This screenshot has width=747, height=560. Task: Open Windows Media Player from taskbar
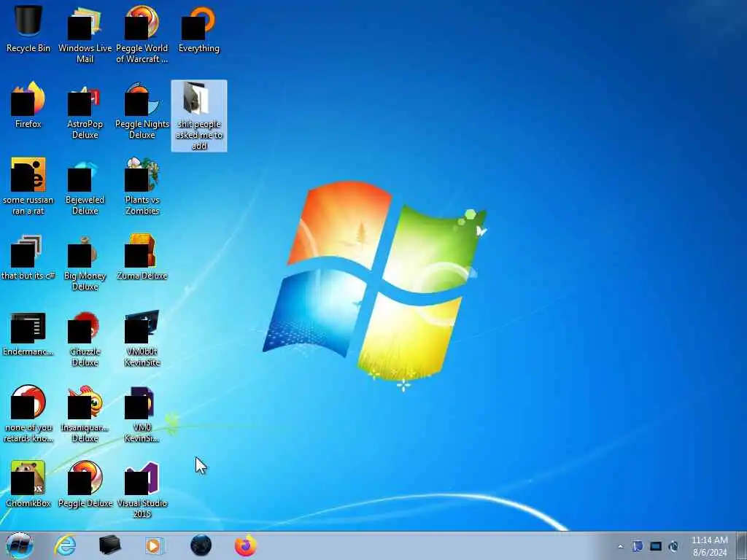click(x=154, y=545)
